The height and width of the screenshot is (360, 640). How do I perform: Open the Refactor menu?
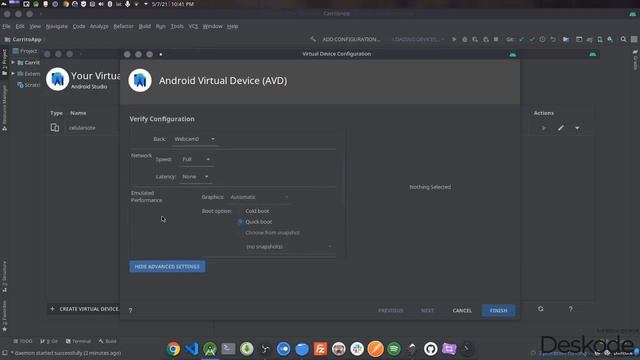[123, 26]
